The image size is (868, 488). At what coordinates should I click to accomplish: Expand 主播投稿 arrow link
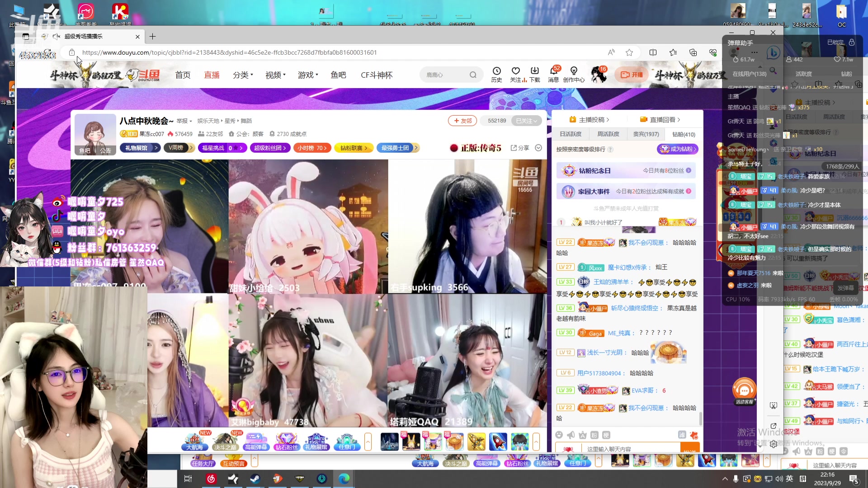coord(590,120)
